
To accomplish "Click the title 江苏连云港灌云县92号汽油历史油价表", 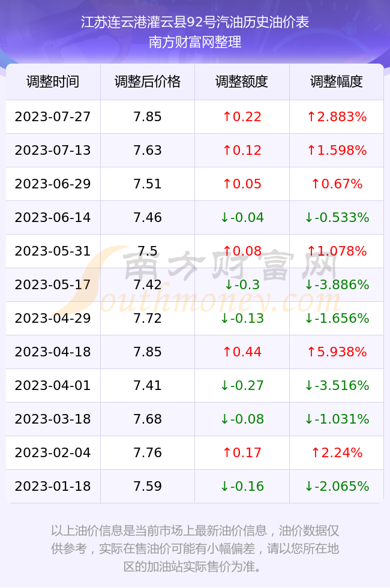I will pyautogui.click(x=195, y=22).
